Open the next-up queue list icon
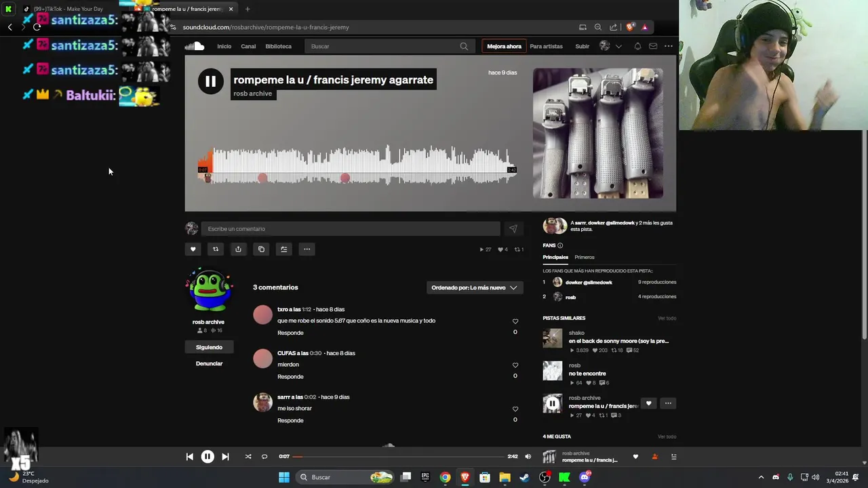868x488 pixels. click(673, 457)
